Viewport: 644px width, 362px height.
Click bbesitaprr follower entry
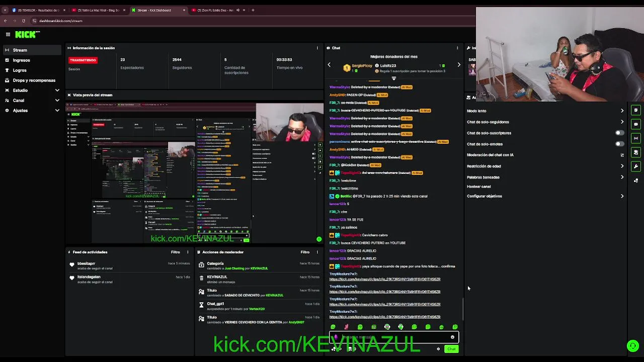click(129, 265)
